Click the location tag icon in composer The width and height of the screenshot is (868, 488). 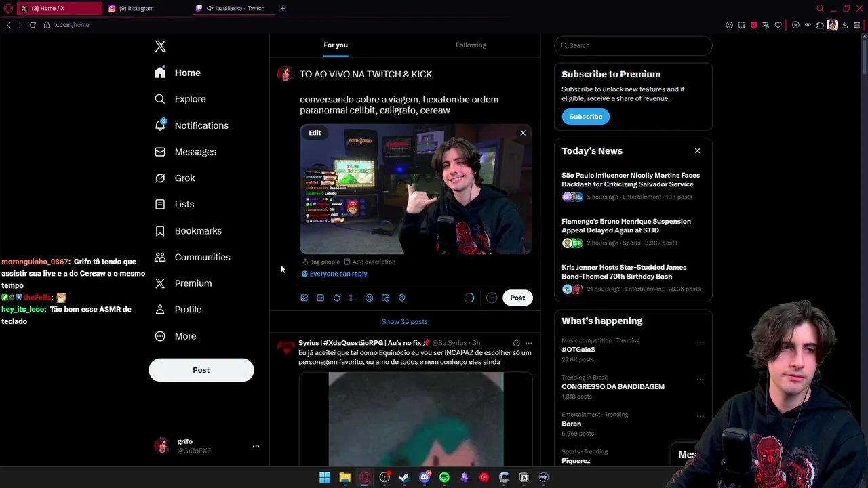402,298
